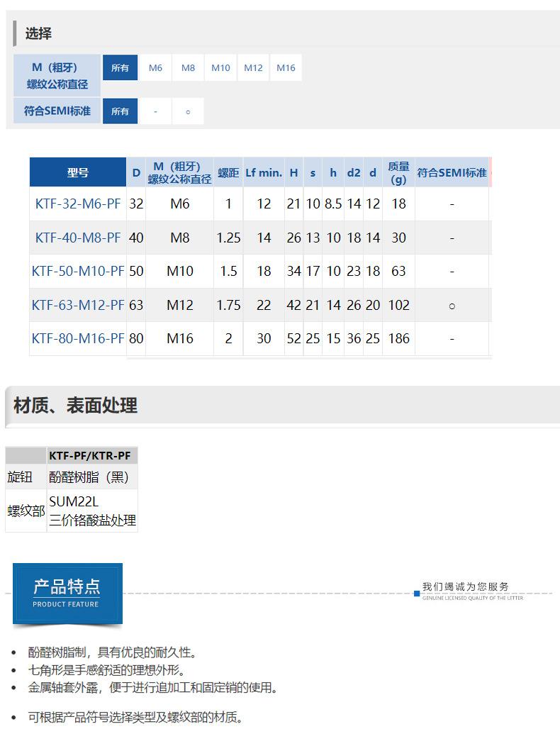Click the 产品特点 product feature banner
This screenshot has height=729, width=560.
(x=67, y=594)
